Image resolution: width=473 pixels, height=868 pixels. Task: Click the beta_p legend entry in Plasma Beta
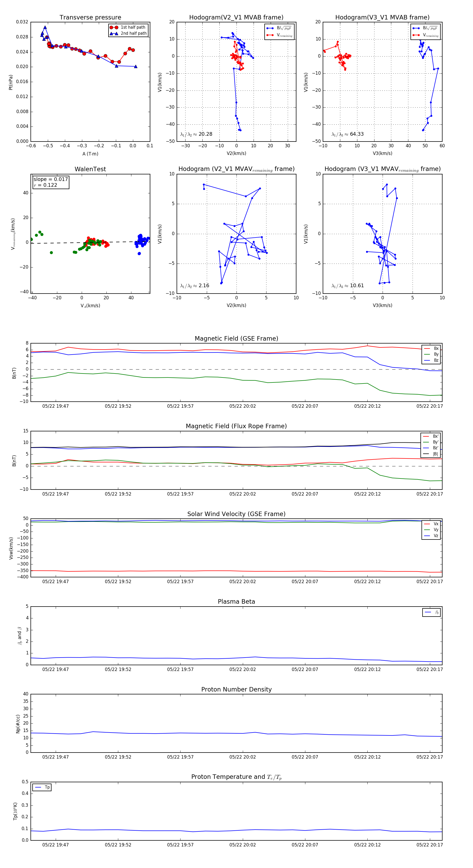(x=432, y=612)
